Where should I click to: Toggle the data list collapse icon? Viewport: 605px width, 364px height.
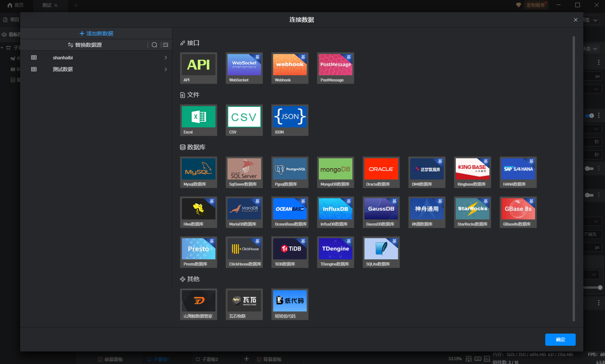click(x=166, y=45)
